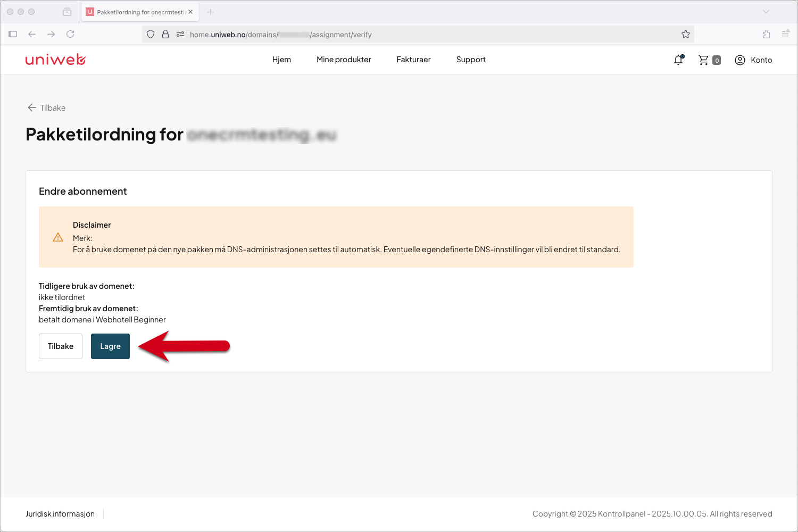Open the notifications bell
Viewport: 798px width, 532px height.
[x=678, y=60]
